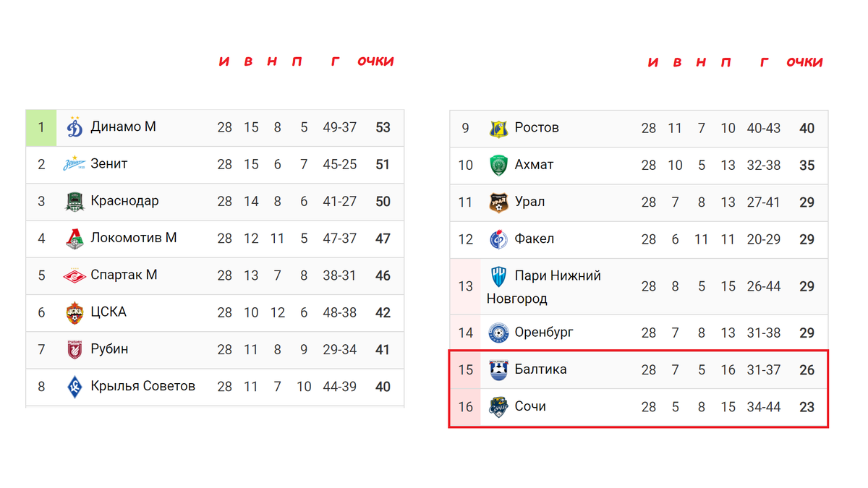Select the left ОЧКИ column header

[x=375, y=61]
